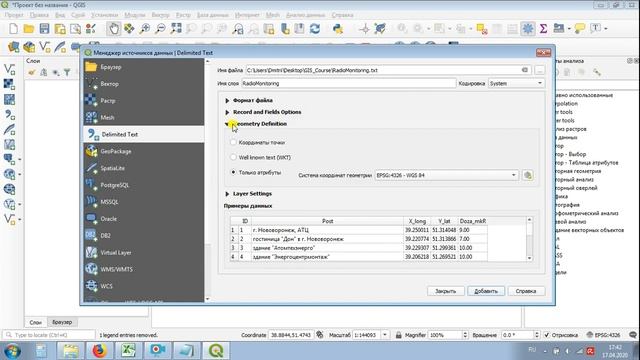Click the 'Type to locate' search box

[49, 335]
